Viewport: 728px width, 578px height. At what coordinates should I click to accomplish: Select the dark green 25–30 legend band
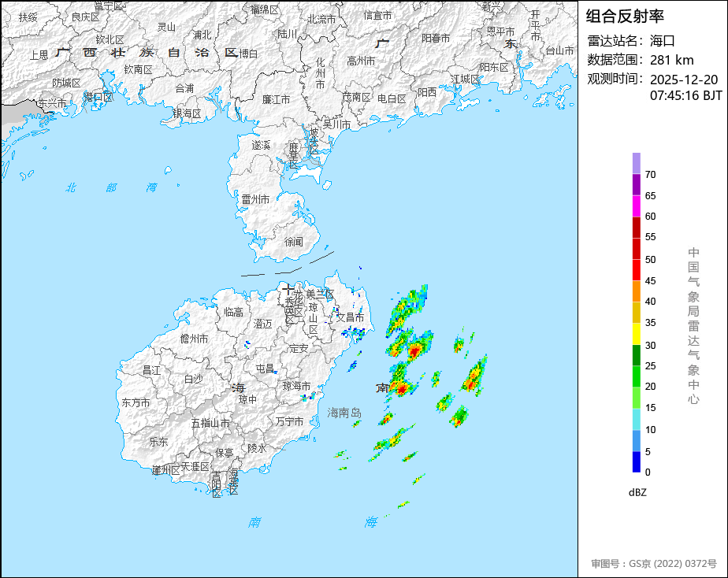click(637, 355)
